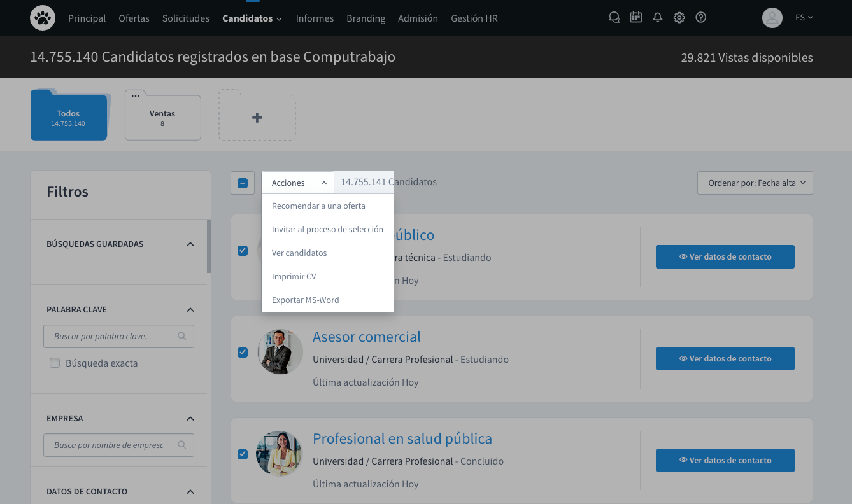Add a new folder with plus tile
The width and height of the screenshot is (852, 504).
(x=257, y=118)
